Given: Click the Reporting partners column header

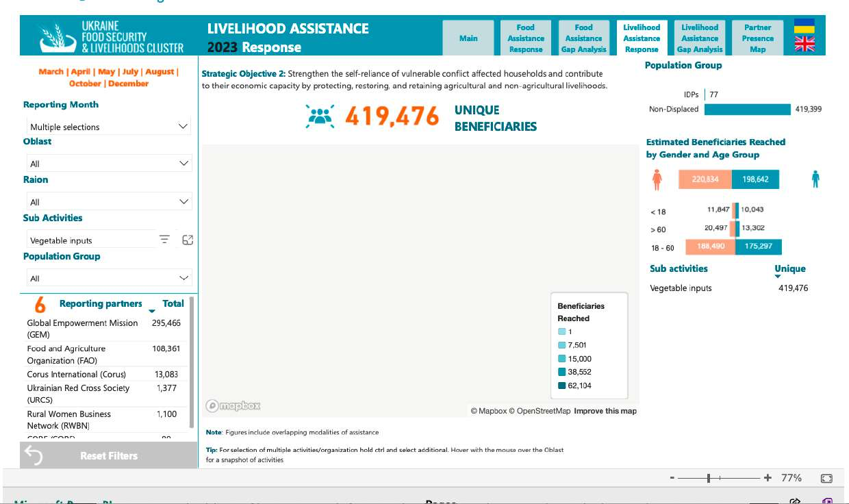Looking at the screenshot, I should [x=101, y=303].
